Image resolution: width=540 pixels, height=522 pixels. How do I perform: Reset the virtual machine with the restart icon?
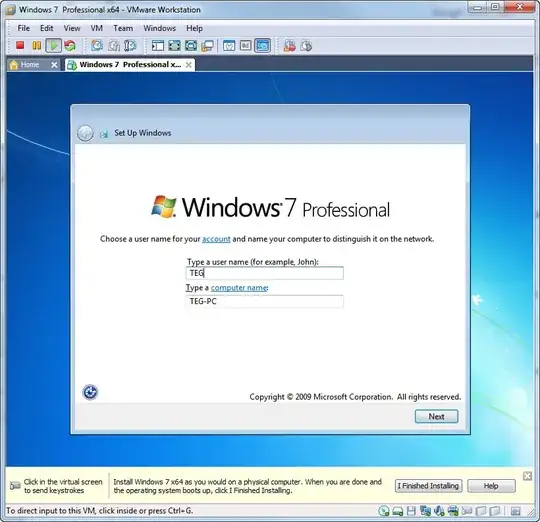tap(70, 45)
